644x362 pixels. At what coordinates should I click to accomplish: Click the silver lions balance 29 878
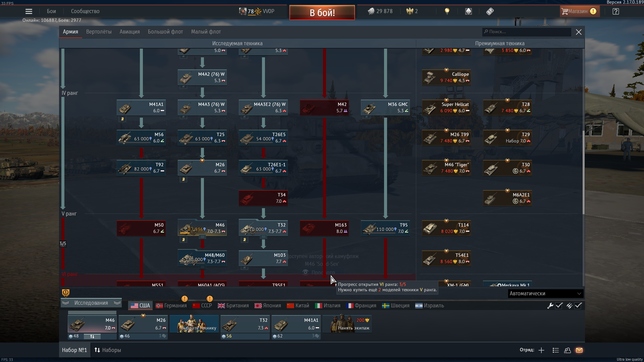click(380, 11)
